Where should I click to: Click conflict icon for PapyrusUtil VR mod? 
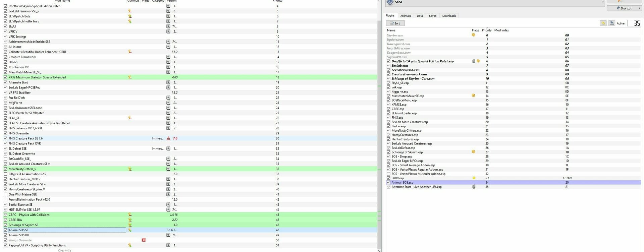point(130,245)
